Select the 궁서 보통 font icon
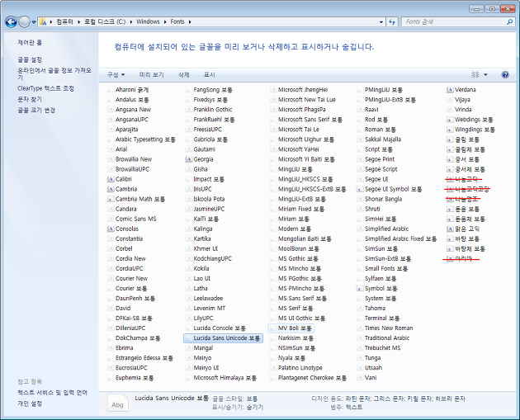The image size is (520, 420). point(450,159)
